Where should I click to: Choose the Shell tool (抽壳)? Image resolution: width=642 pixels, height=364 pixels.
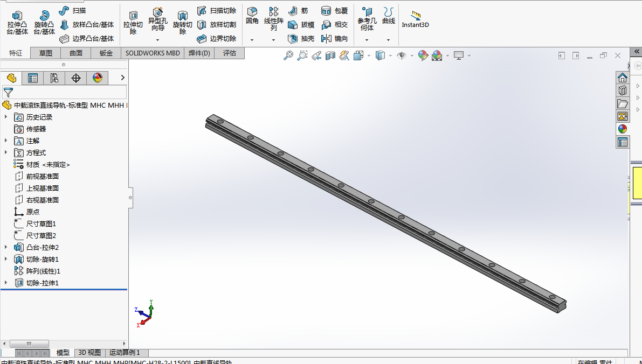[x=301, y=38]
